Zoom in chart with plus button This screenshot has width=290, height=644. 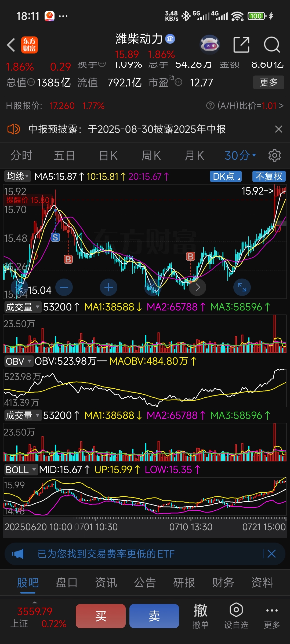pyautogui.click(x=108, y=287)
